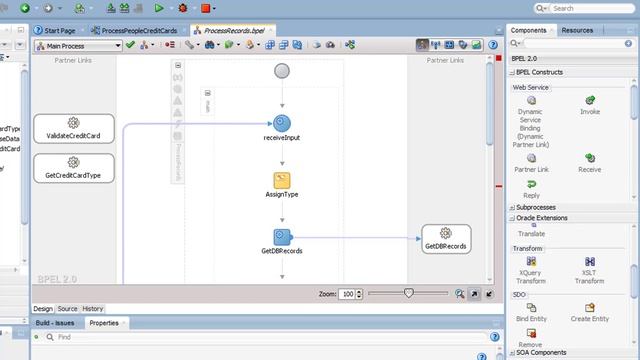
Task: Click the GetCreditCardType partner link
Action: coord(74,168)
